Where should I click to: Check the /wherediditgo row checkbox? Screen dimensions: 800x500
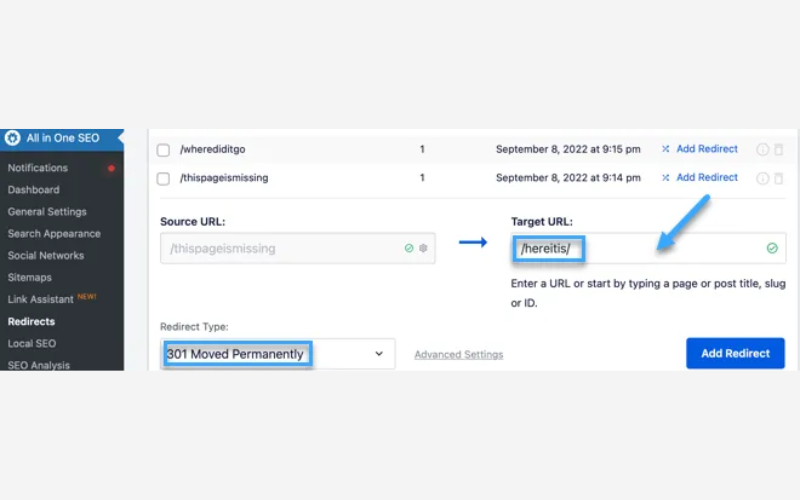[163, 150]
